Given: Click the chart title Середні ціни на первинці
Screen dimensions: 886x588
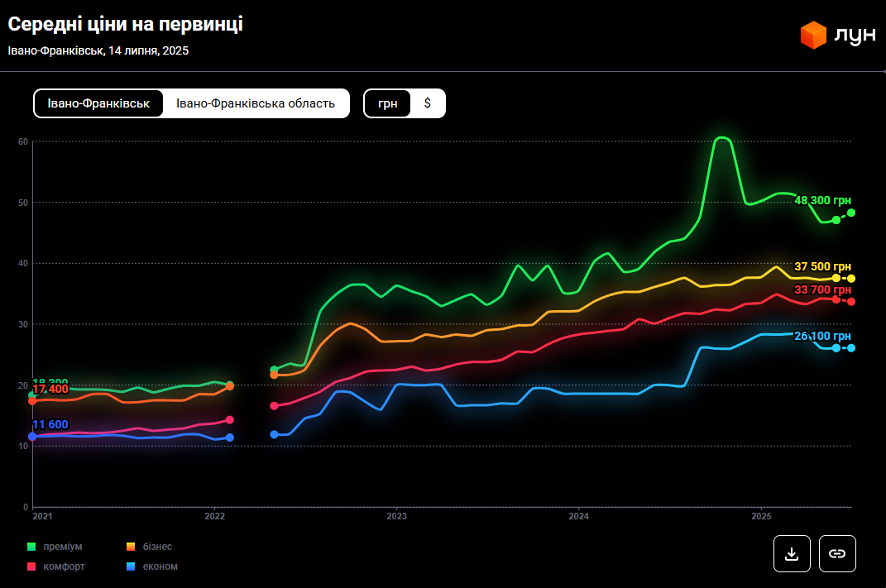Looking at the screenshot, I should pyautogui.click(x=125, y=25).
